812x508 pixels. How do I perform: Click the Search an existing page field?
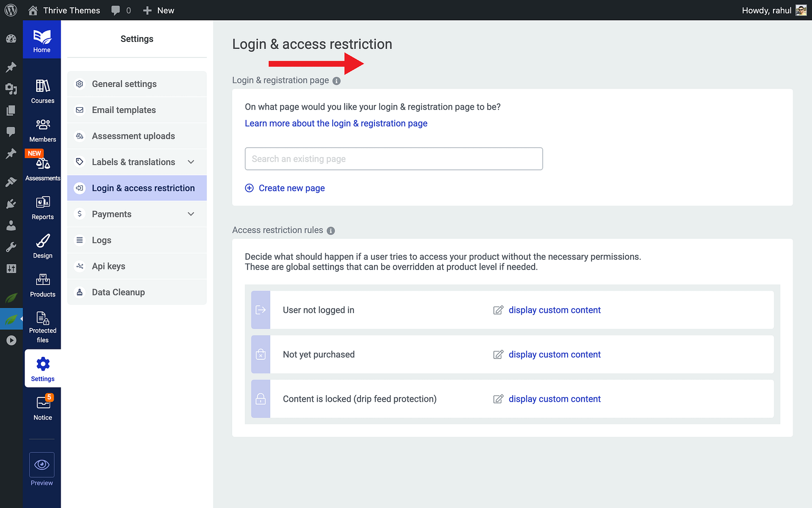point(394,159)
